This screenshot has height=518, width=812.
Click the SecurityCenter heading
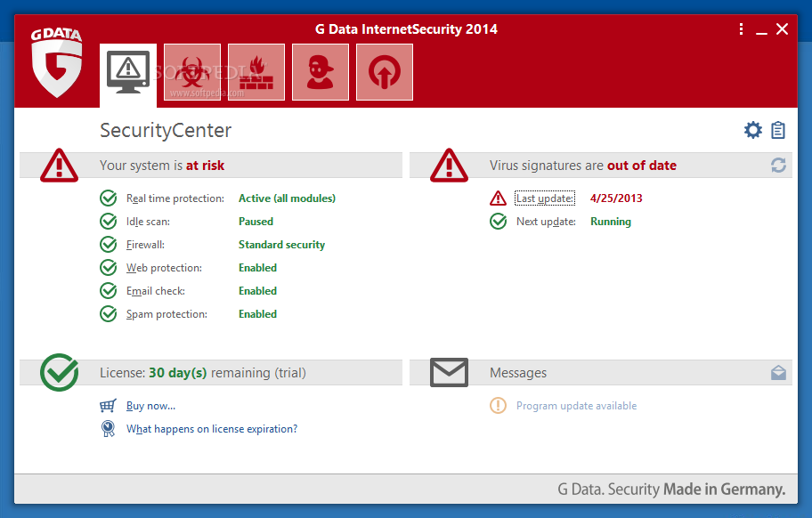166,131
